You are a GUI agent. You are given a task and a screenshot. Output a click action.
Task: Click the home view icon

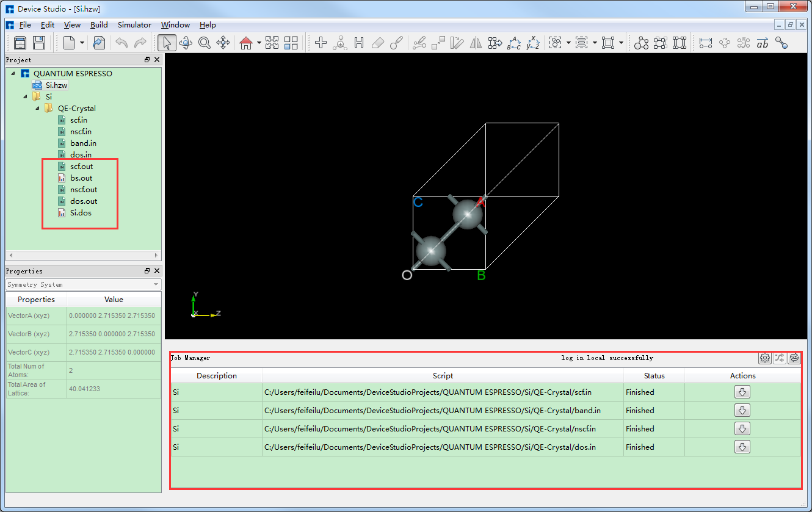pyautogui.click(x=247, y=43)
